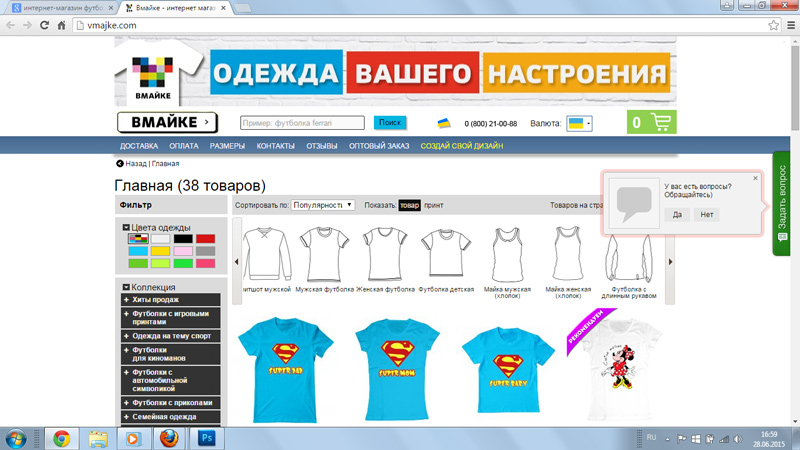Image resolution: width=800 pixels, height=450 pixels.
Task: Toggle display mode to товар
Action: coord(409,205)
